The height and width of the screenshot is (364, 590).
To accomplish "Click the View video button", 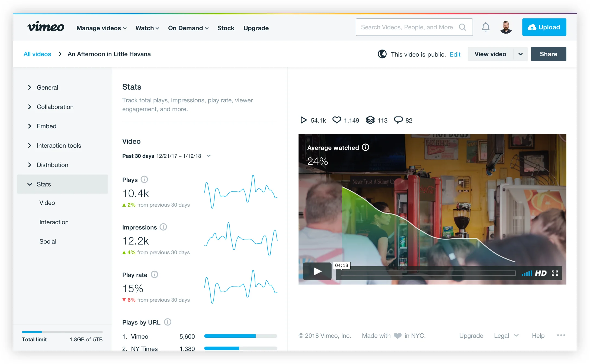I will pyautogui.click(x=490, y=54).
